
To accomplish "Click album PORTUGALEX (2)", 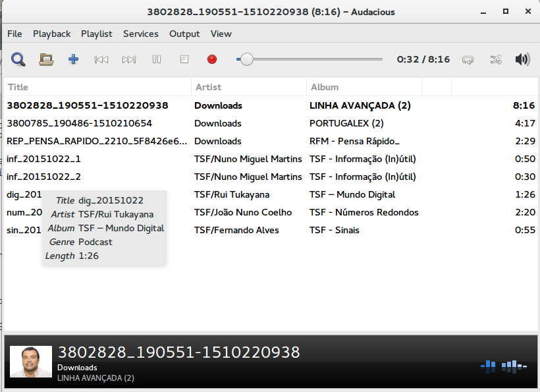I will click(x=346, y=123).
